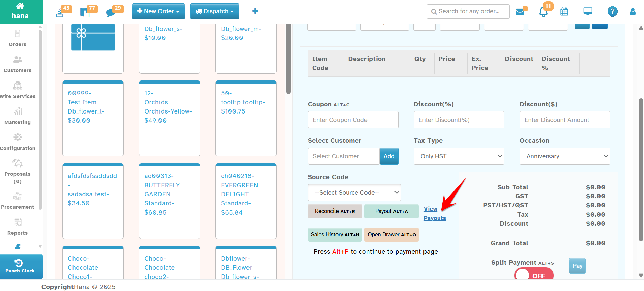This screenshot has width=644, height=291.
Task: Select the Choco- Chocolate choco2- product
Action: (x=170, y=263)
